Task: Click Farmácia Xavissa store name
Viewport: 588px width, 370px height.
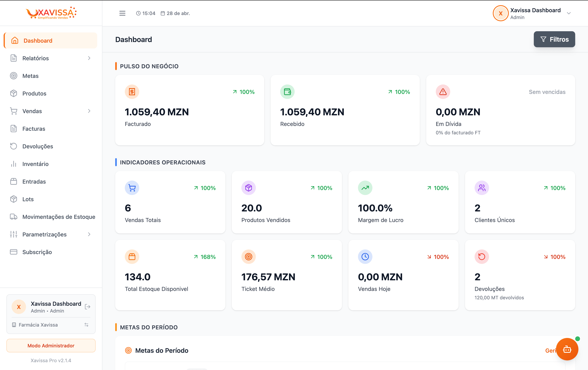Action: tap(38, 325)
